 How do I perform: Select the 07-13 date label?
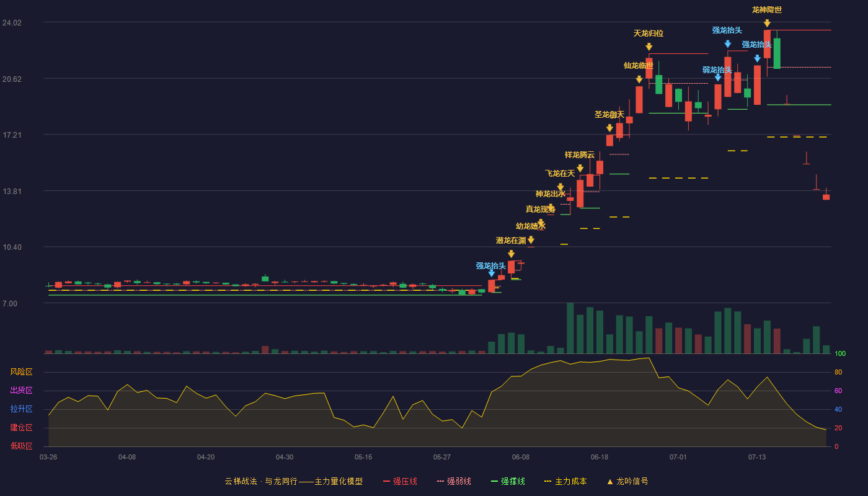tap(757, 457)
